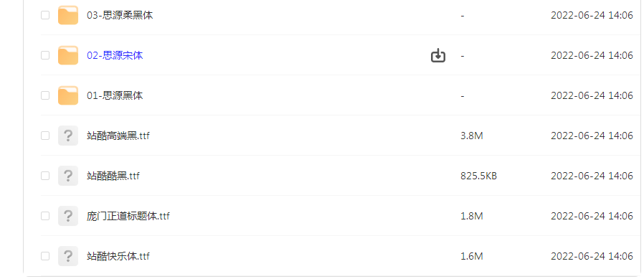Click the 02-思源宋体 folder icon
The height and width of the screenshot is (279, 644).
click(67, 55)
